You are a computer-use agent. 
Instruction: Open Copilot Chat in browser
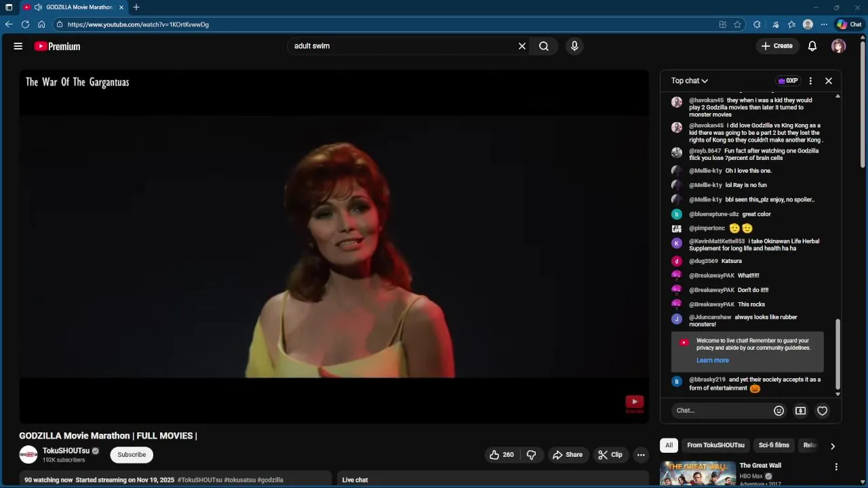849,24
